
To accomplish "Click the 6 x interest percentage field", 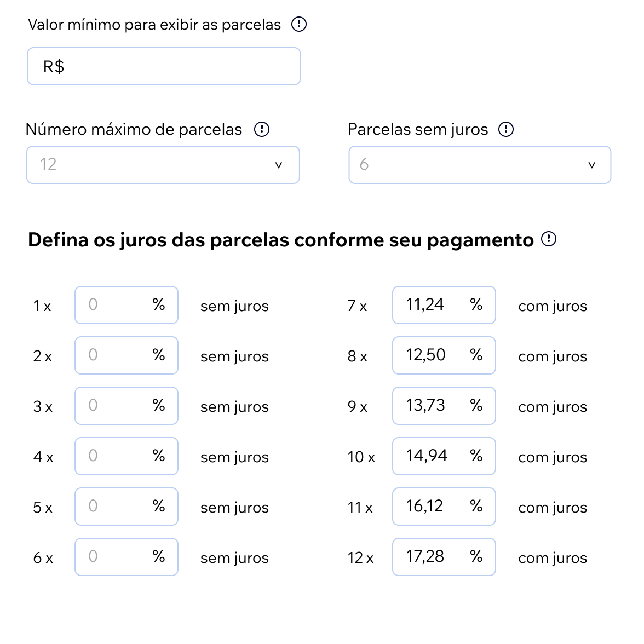I will click(118, 557).
